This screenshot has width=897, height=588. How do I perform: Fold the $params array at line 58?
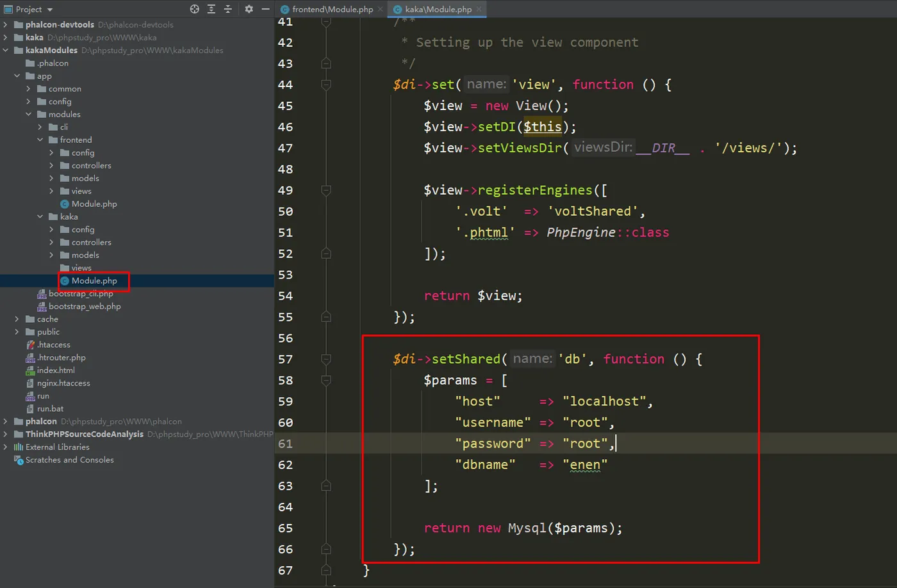pyautogui.click(x=326, y=380)
